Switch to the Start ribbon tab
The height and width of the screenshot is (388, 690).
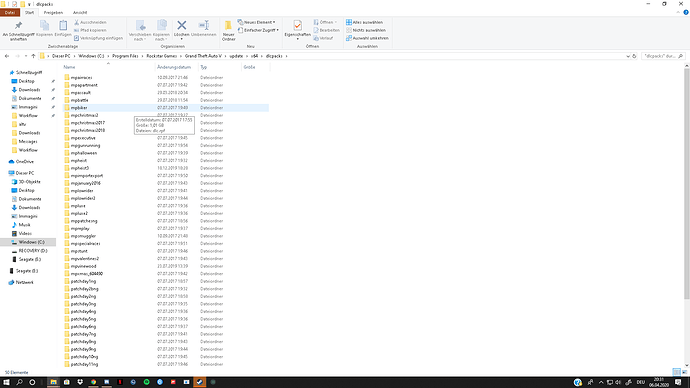pyautogui.click(x=29, y=12)
